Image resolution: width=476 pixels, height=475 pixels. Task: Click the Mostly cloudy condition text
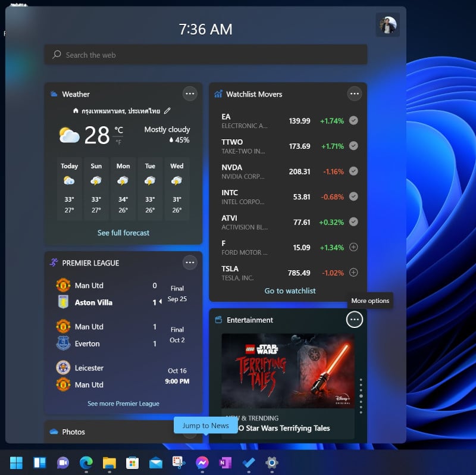click(x=167, y=129)
